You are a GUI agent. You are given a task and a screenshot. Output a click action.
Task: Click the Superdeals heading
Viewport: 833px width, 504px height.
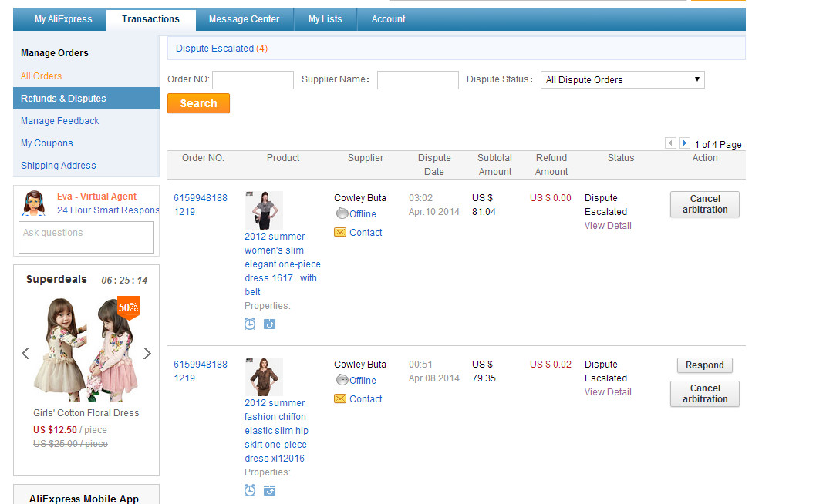click(56, 279)
